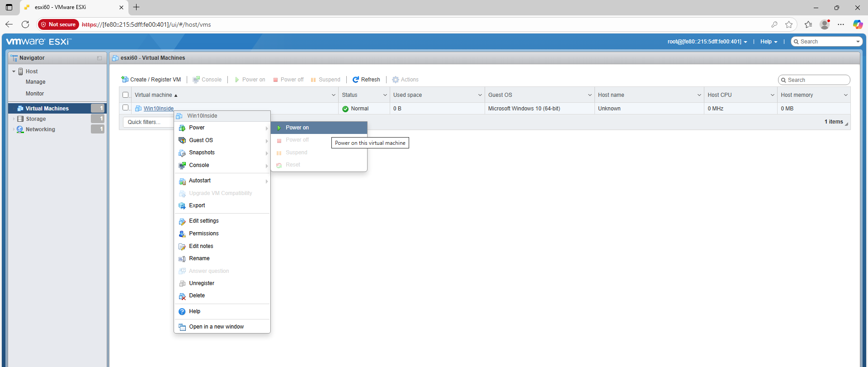
Task: Tick the Win10Inside row checkbox
Action: [126, 108]
